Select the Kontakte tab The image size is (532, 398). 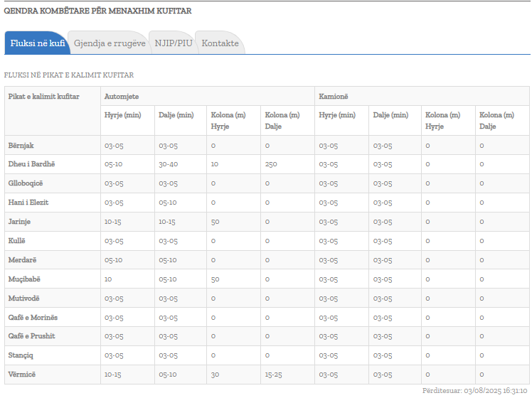[220, 43]
